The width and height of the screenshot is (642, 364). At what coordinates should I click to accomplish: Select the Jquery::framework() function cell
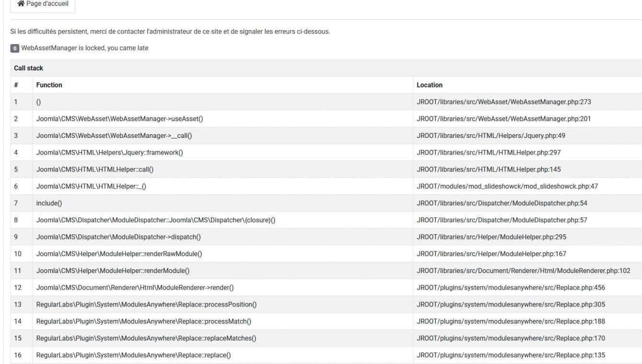[222, 152]
